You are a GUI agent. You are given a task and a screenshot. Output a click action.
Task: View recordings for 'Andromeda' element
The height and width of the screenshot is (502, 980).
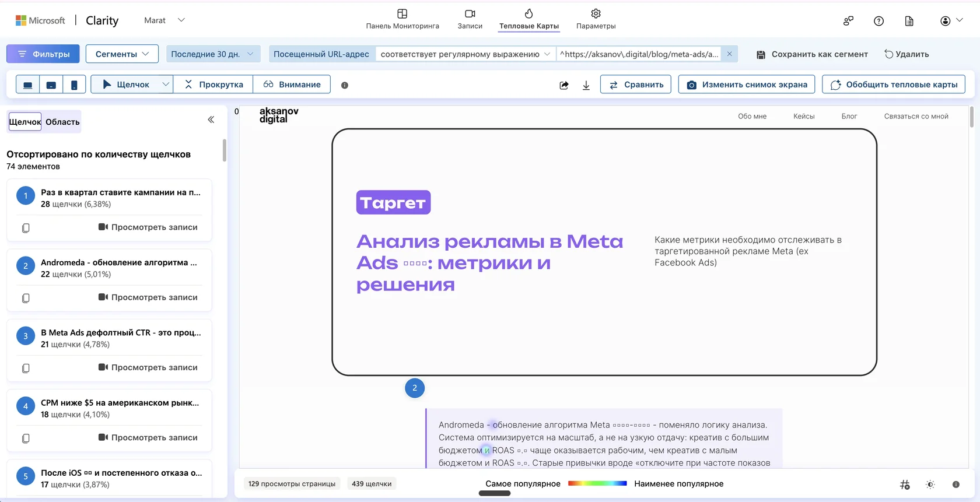(148, 297)
